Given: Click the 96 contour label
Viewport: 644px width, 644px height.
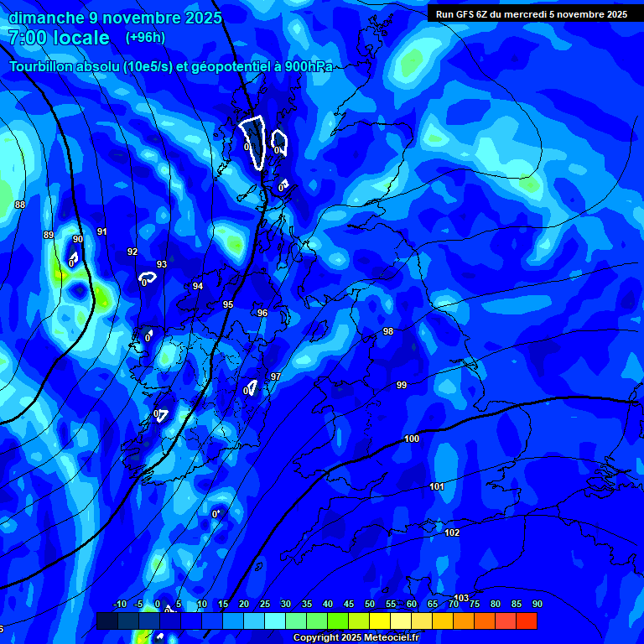Looking at the screenshot, I should click(x=262, y=313).
